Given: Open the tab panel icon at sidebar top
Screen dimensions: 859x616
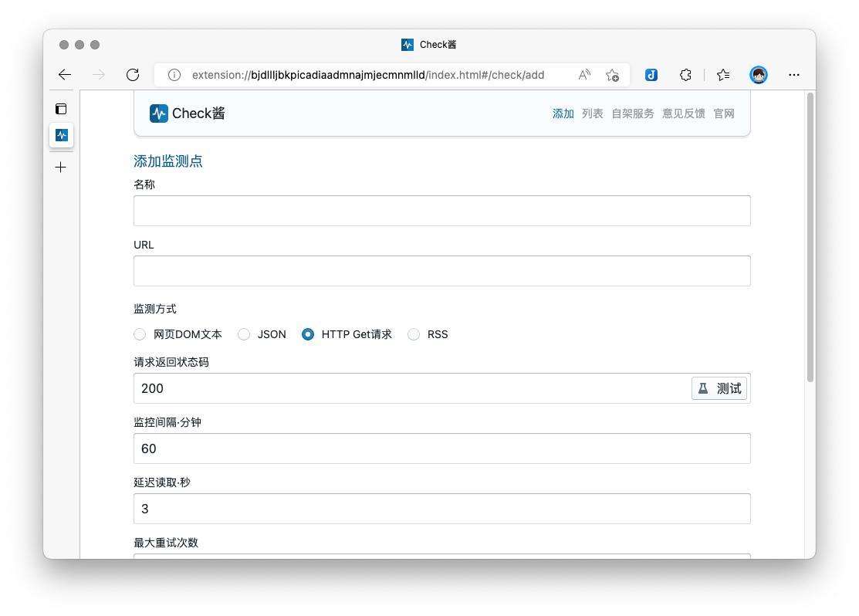Looking at the screenshot, I should (61, 109).
